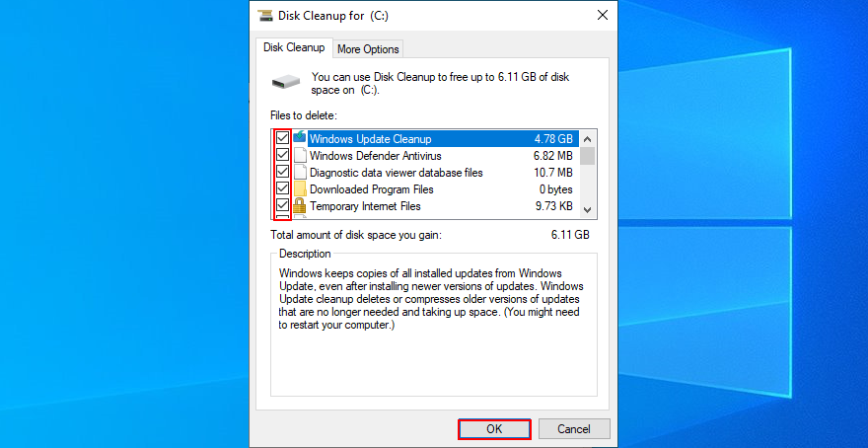Click the Downloaded Program Files folder icon
This screenshot has height=448, width=868.
[300, 189]
